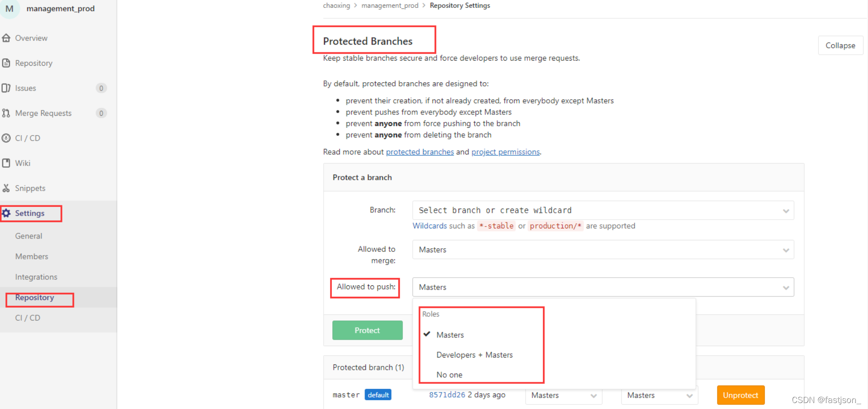Select Snippets in the sidebar
Viewport: 868px width, 409px height.
click(30, 188)
